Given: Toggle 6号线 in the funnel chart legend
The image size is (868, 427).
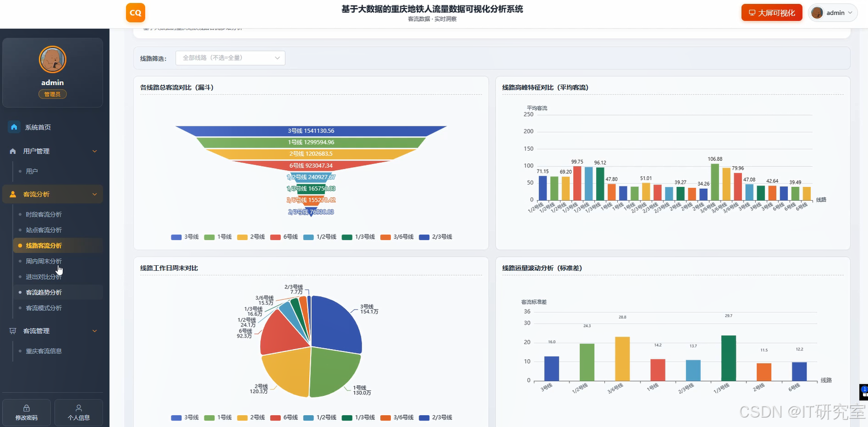Looking at the screenshot, I should pos(283,237).
